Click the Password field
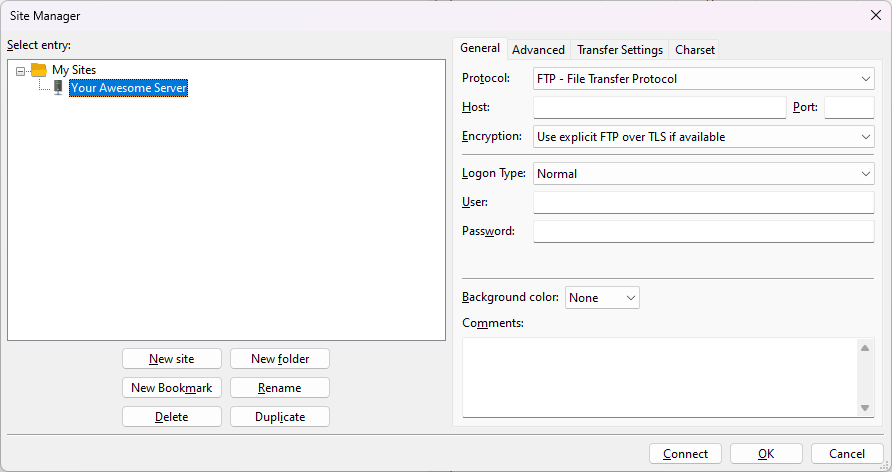 (703, 232)
